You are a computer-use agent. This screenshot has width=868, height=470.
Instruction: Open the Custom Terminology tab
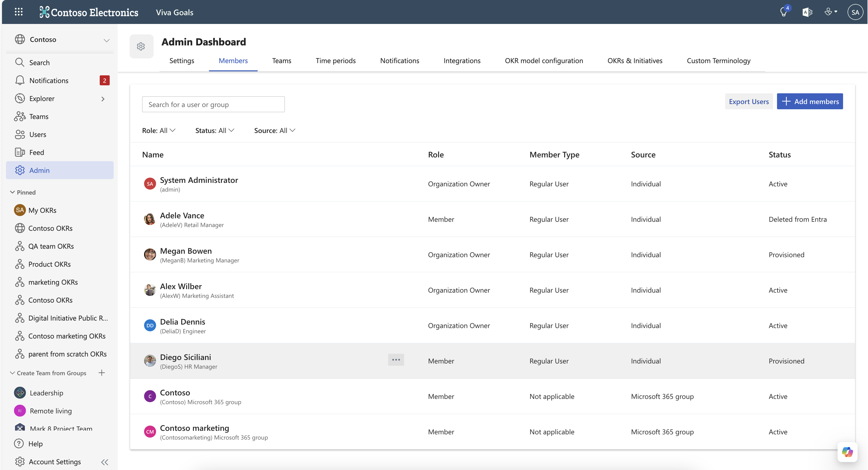718,60
